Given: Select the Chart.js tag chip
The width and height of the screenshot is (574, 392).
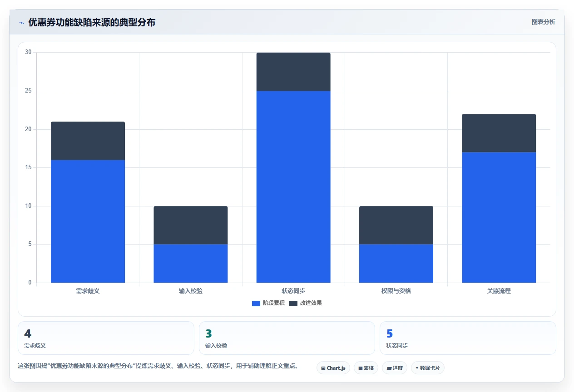Looking at the screenshot, I should (333, 368).
